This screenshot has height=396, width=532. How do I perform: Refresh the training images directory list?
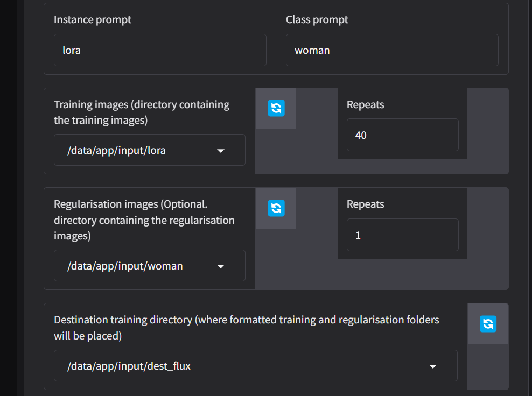coord(276,108)
